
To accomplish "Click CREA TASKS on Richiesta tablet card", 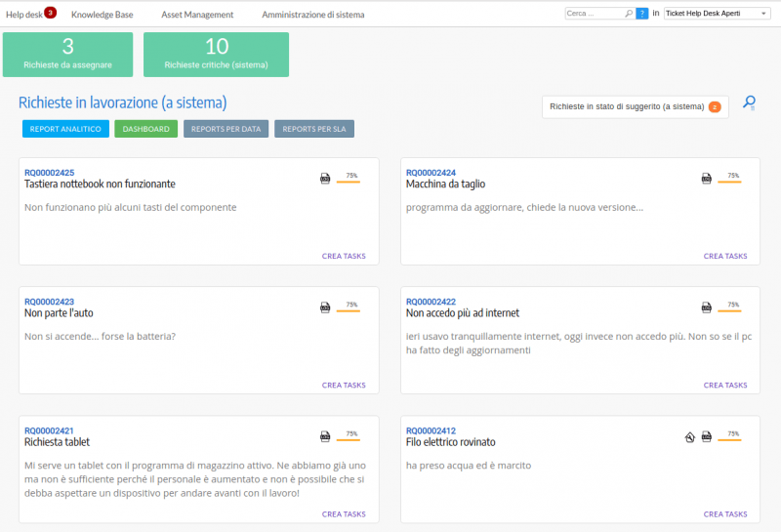I will click(x=344, y=514).
